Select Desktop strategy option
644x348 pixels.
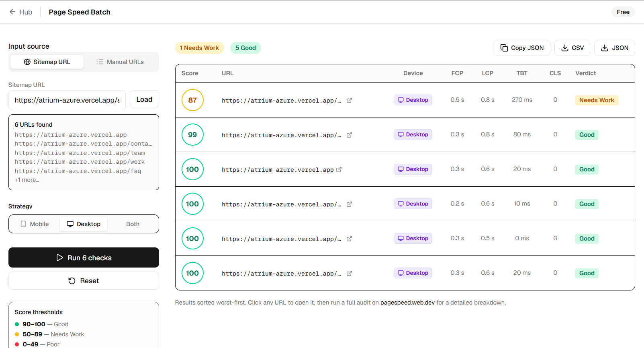point(84,224)
